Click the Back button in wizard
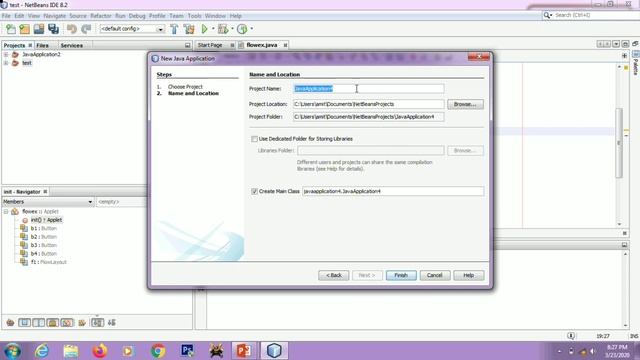Screen dimensions: 640x360 pos(333,275)
